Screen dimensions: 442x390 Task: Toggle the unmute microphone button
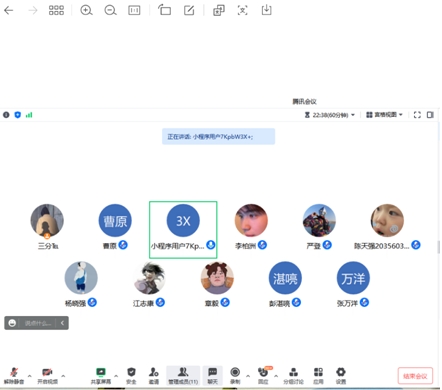[14, 375]
